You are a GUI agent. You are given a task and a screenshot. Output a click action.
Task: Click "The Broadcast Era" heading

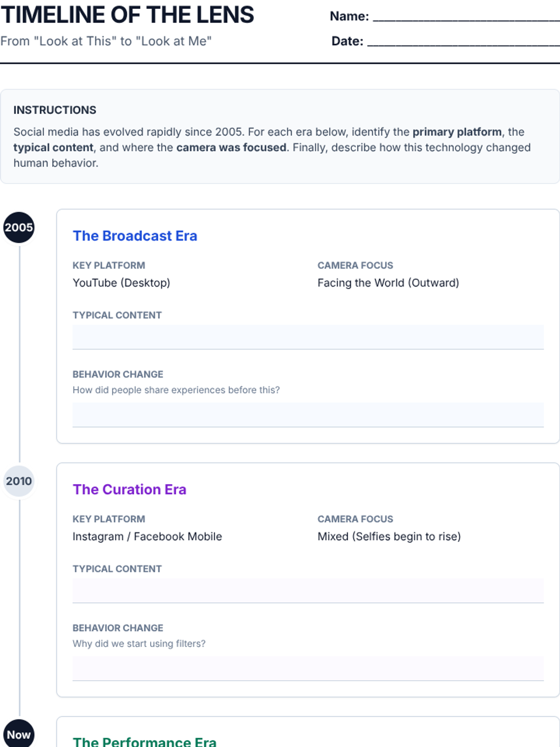(135, 236)
